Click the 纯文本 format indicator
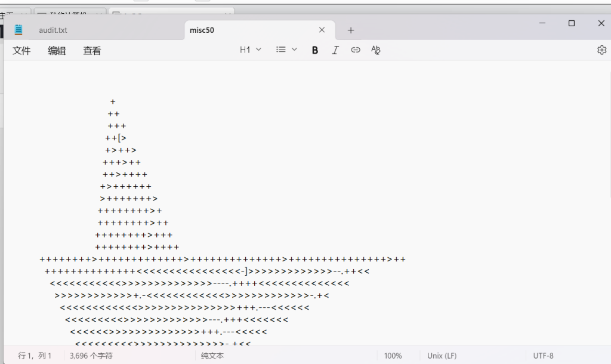 [x=212, y=356]
